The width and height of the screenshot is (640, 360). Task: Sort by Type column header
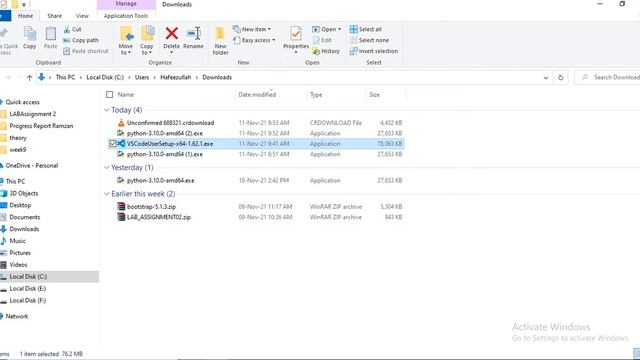point(316,95)
